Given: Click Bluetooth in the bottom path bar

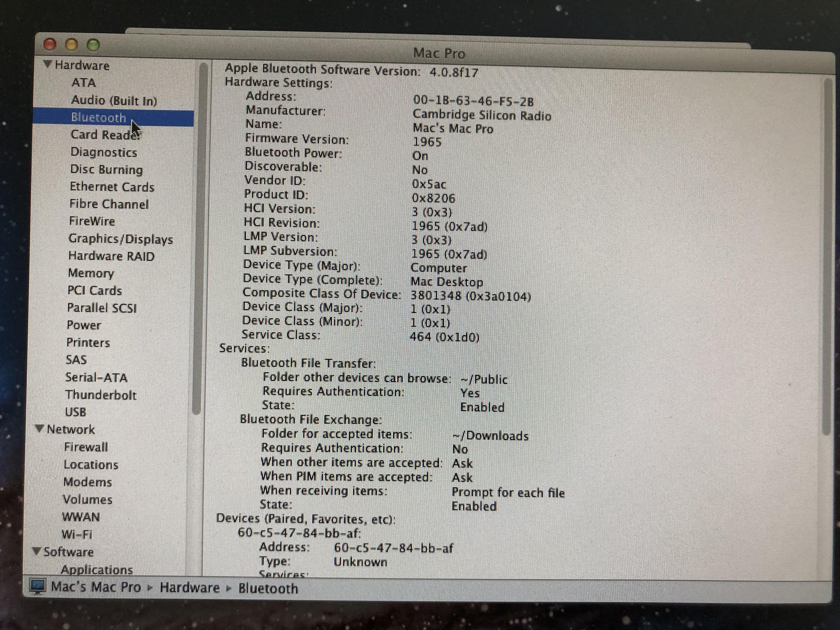Looking at the screenshot, I should pyautogui.click(x=268, y=588).
